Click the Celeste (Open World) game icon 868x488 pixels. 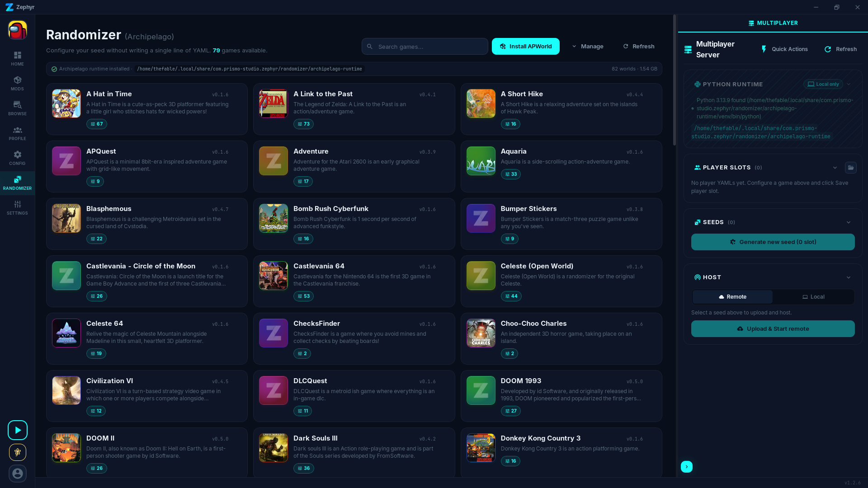point(481,276)
